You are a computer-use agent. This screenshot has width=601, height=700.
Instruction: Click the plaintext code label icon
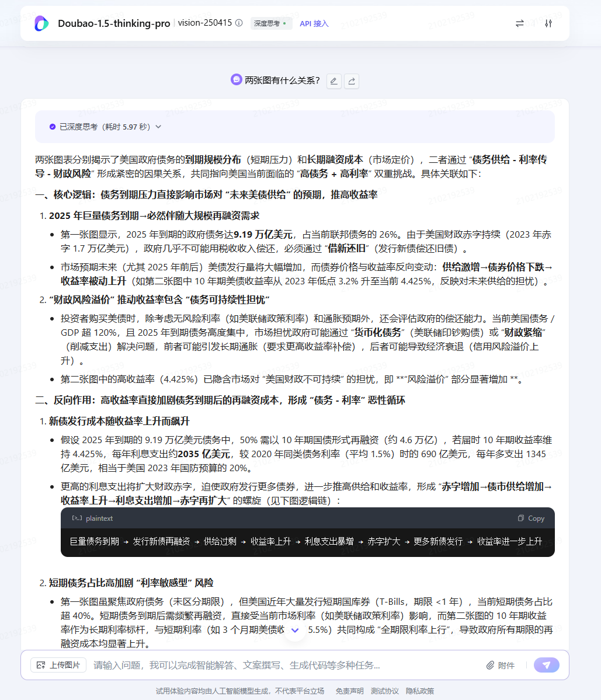tap(77, 518)
